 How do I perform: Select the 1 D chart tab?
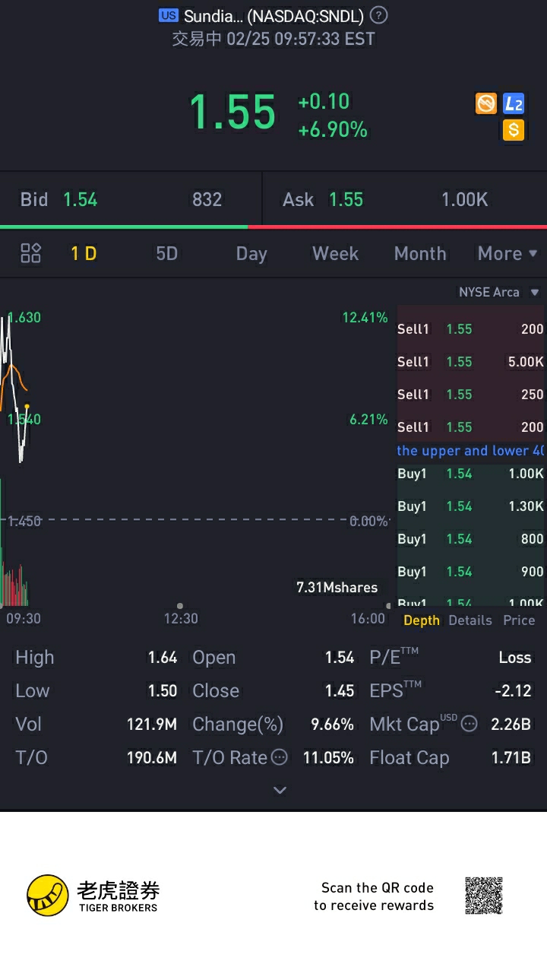pos(84,253)
